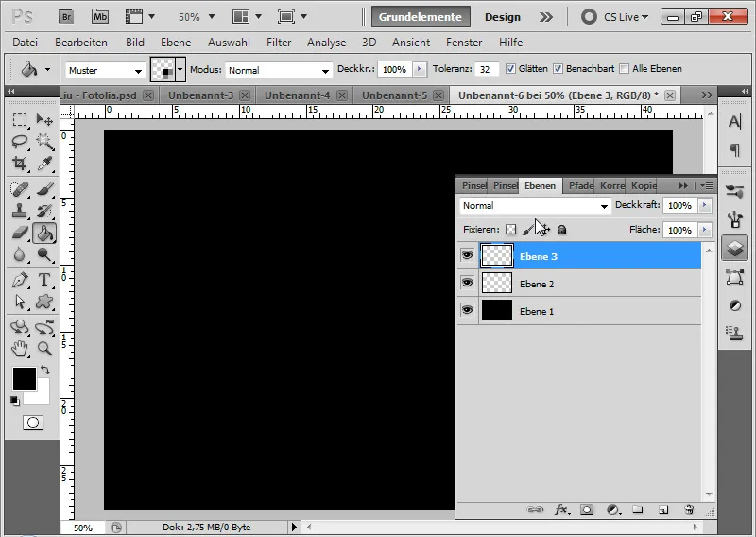Select the Clone Stamp tool
The image size is (756, 537).
click(x=20, y=211)
